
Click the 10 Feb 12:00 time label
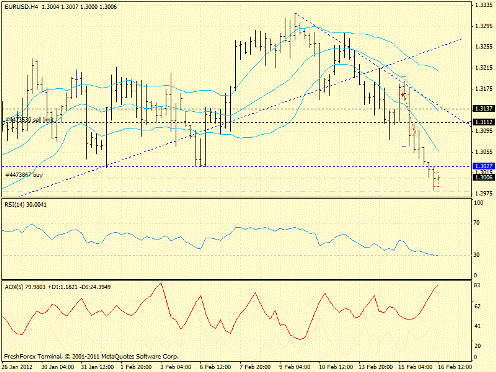click(336, 367)
